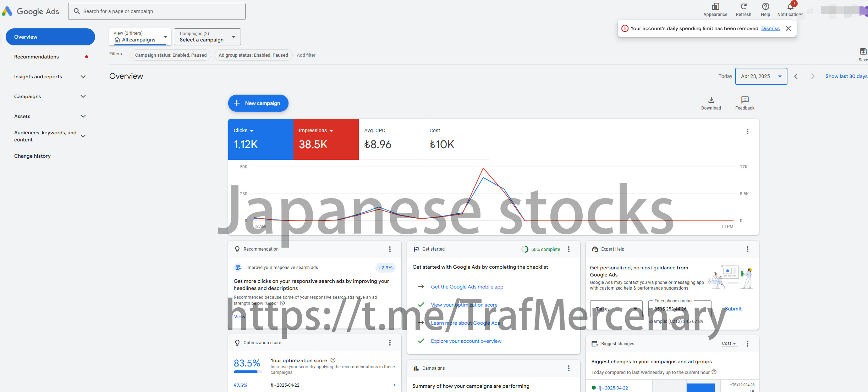This screenshot has height=392, width=868.
Task: Click the search magnifier icon
Action: pos(77,11)
